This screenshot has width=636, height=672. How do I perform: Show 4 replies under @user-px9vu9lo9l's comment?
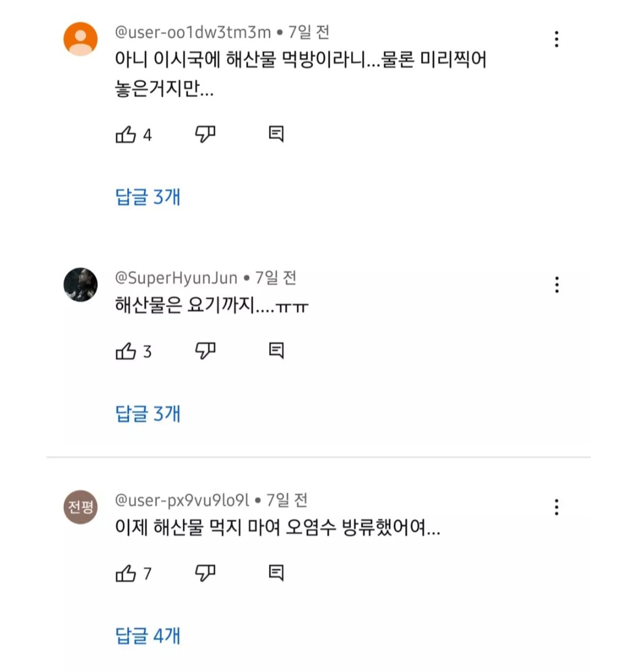point(148,635)
